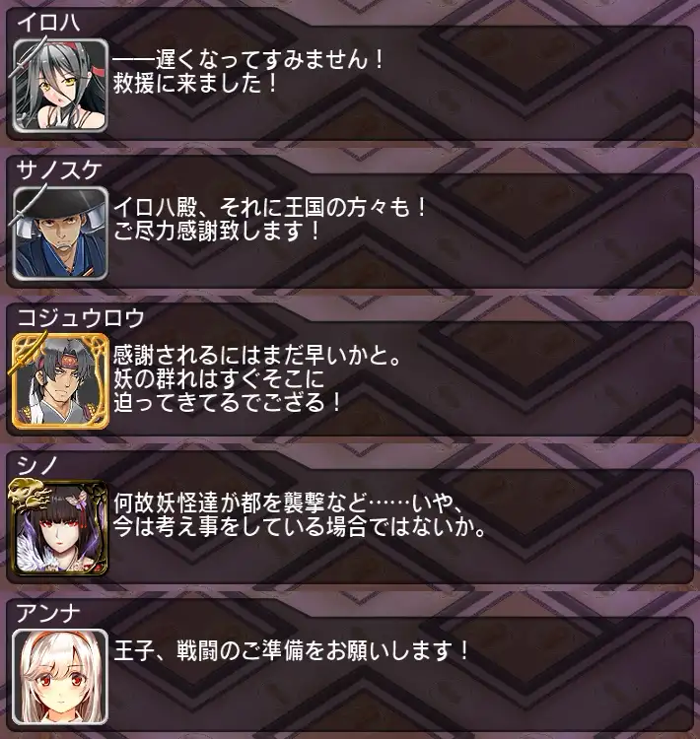Click the イロハ speaker name label
This screenshot has height=739, width=700.
click(48, 22)
